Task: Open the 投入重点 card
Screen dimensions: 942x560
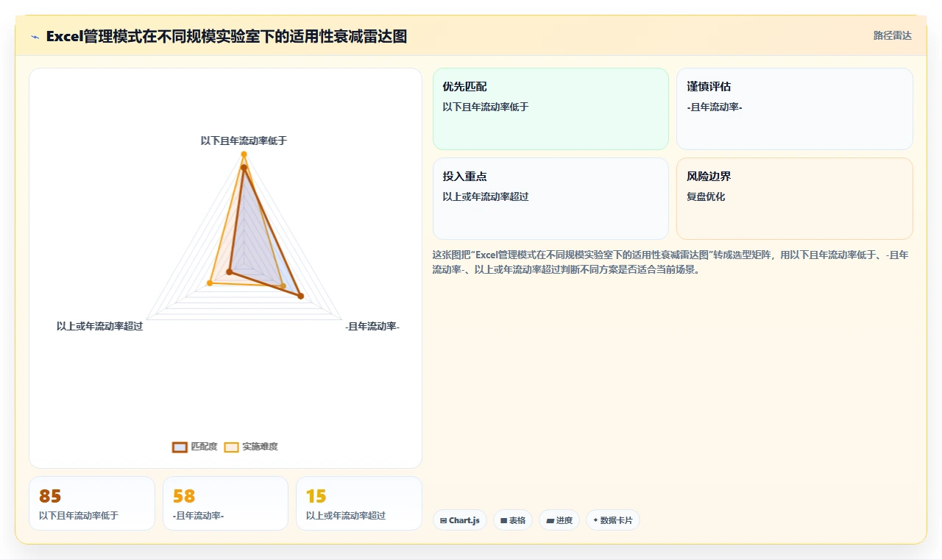Action: pyautogui.click(x=550, y=199)
